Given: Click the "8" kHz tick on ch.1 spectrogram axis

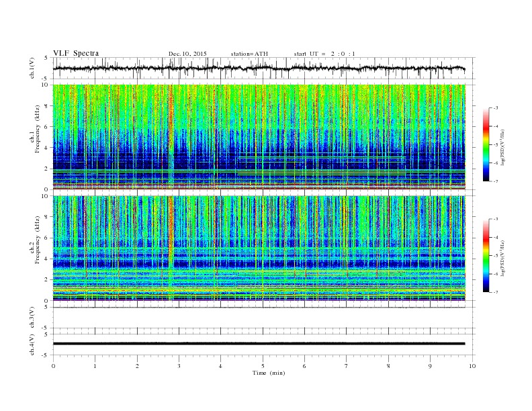Looking at the screenshot, I should tap(46, 106).
